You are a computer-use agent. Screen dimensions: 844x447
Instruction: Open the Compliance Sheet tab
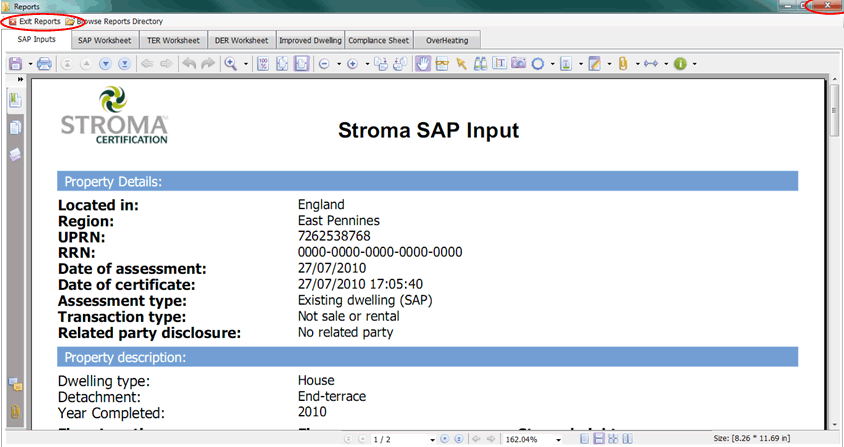coord(378,40)
